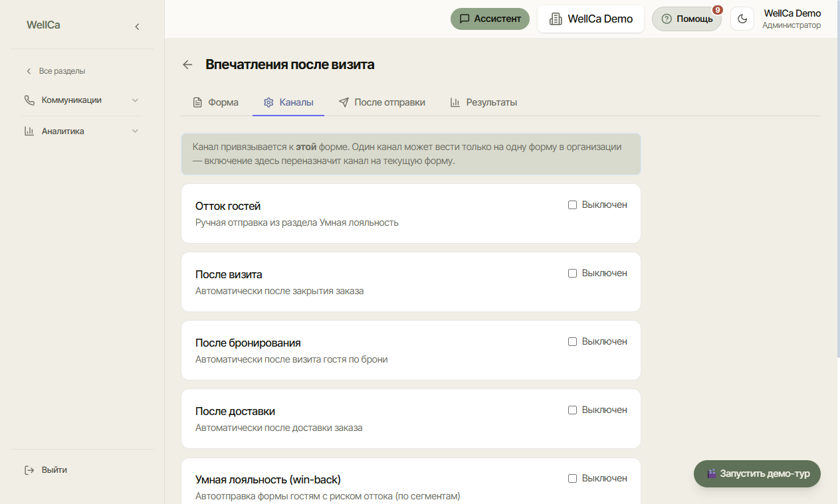Enable the После визита channel checkbox
Image resolution: width=840 pixels, height=504 pixels.
click(572, 274)
